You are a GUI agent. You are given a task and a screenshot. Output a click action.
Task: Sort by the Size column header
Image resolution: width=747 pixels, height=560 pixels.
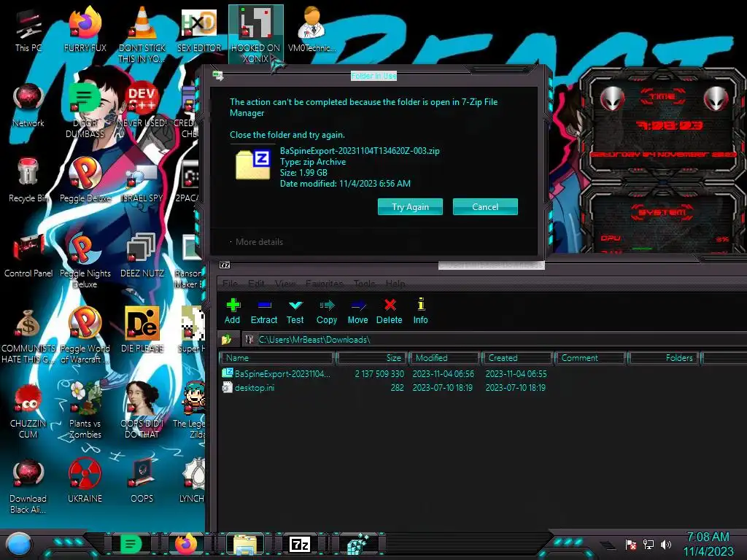point(371,357)
